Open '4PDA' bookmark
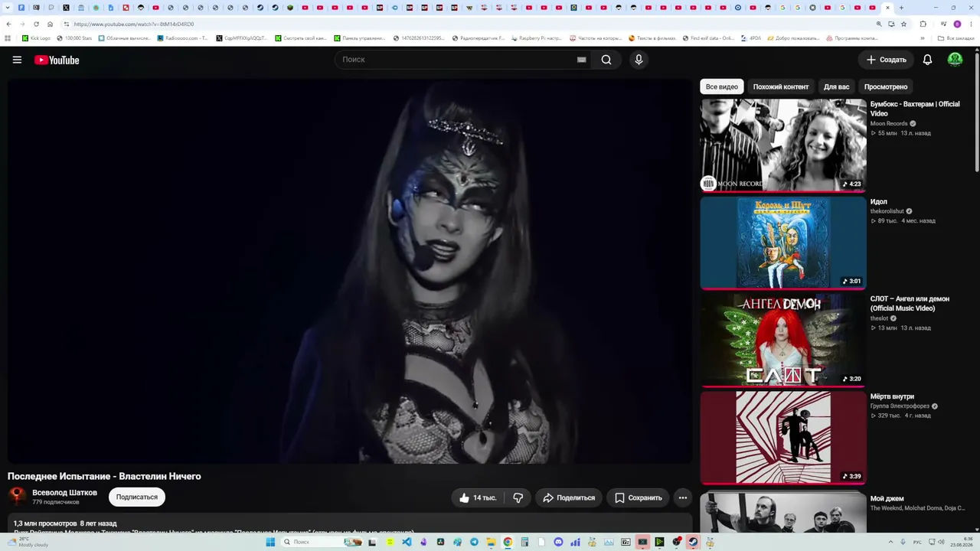The height and width of the screenshot is (551, 980). coord(751,37)
